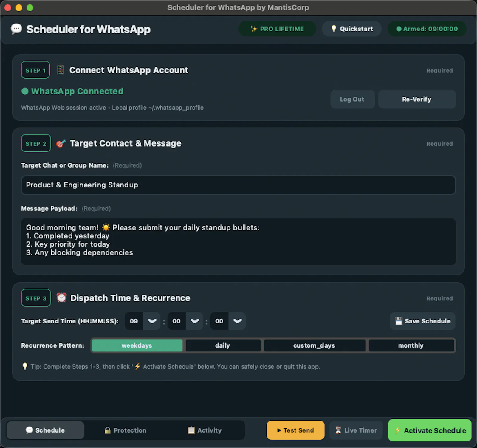Click the alarm clock icon beside Dispatch Time
The width and height of the screenshot is (477, 448).
tap(61, 297)
